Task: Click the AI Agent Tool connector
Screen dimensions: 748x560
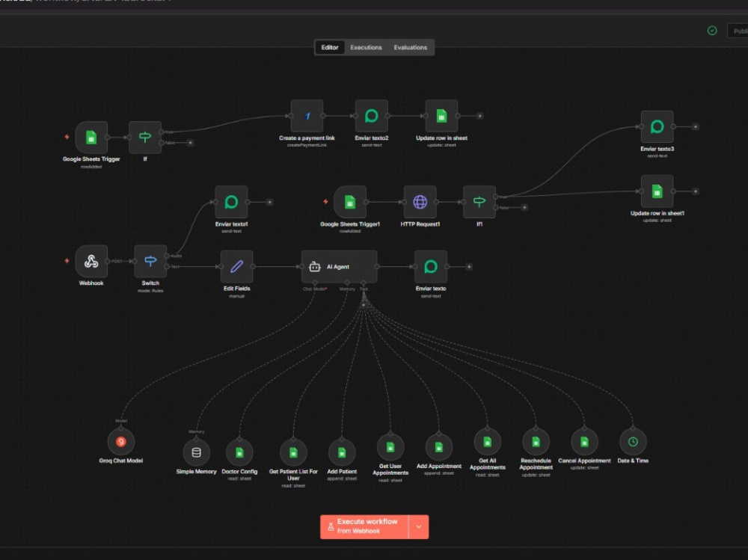Action: [x=364, y=283]
